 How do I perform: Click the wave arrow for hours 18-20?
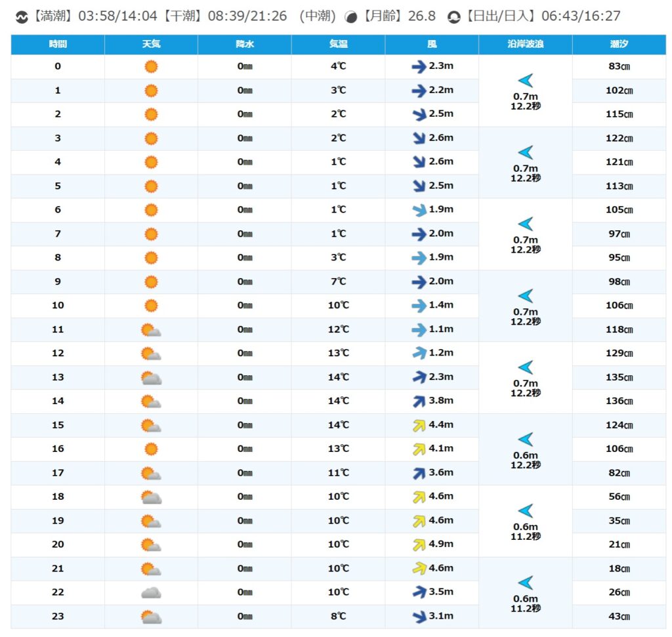tap(526, 511)
